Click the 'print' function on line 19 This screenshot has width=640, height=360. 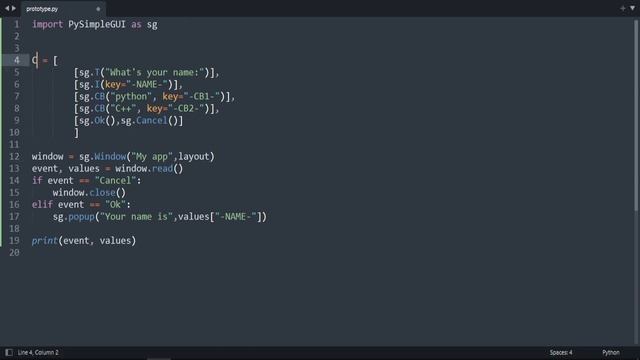click(45, 241)
